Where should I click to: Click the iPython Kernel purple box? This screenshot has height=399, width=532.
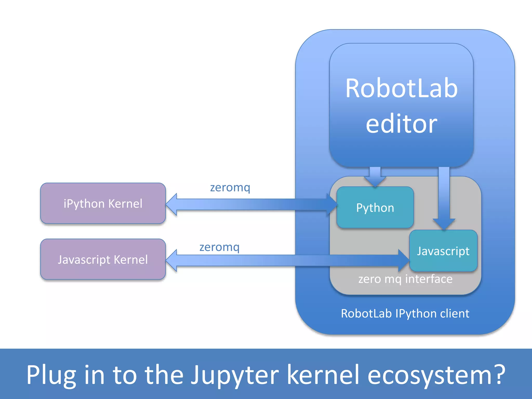(x=103, y=203)
